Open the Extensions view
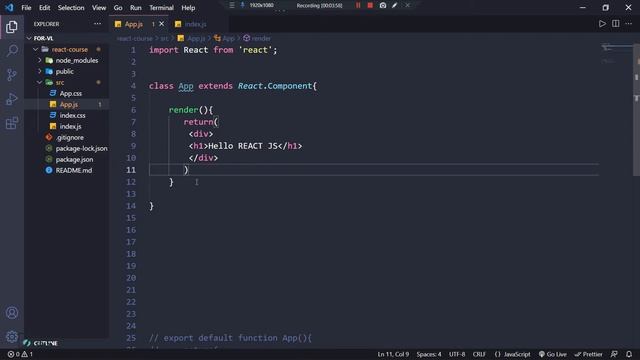Viewport: 640px width, 360px height. (x=12, y=123)
